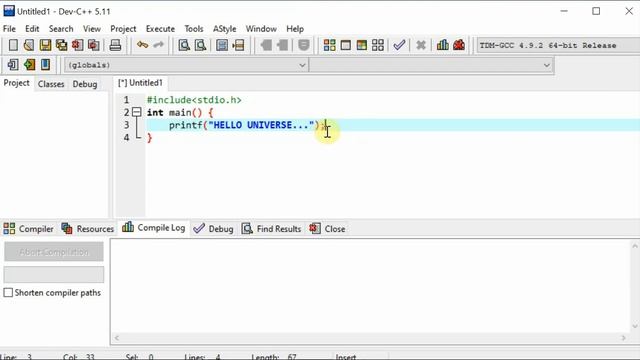Close the current file icon
Viewport: 640px width, 360px height.
tap(78, 45)
